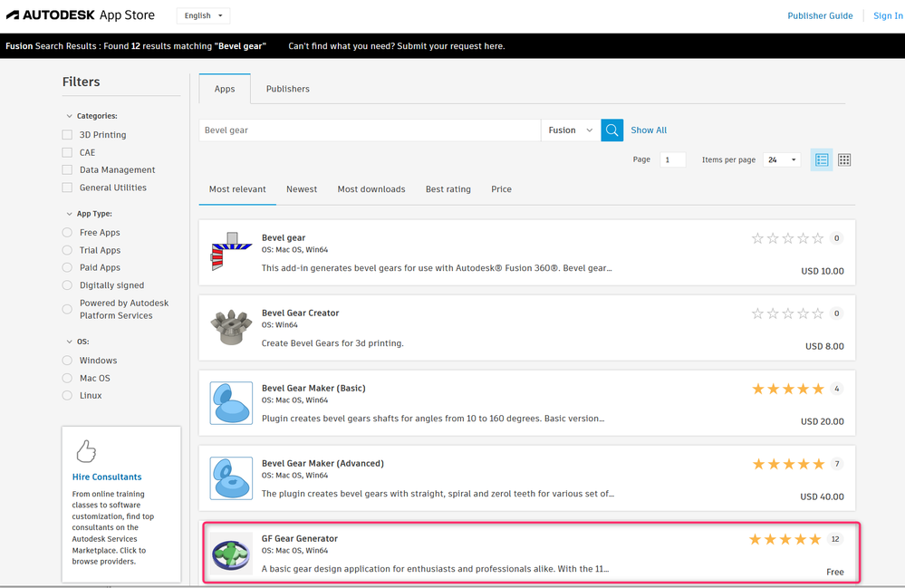This screenshot has width=905, height=588.
Task: Open Bevel Gear Maker (Advanced) title link
Action: 323,463
